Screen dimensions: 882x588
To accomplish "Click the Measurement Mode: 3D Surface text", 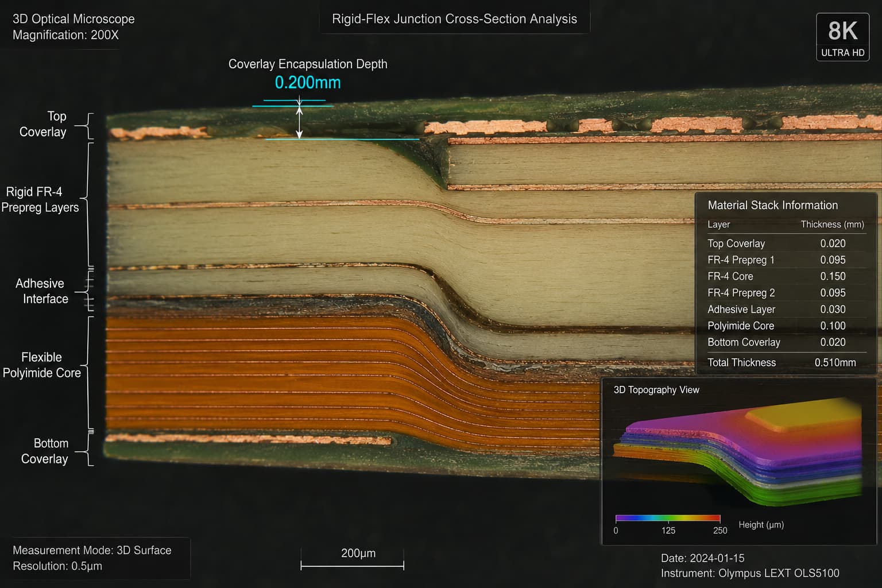I will 92,550.
